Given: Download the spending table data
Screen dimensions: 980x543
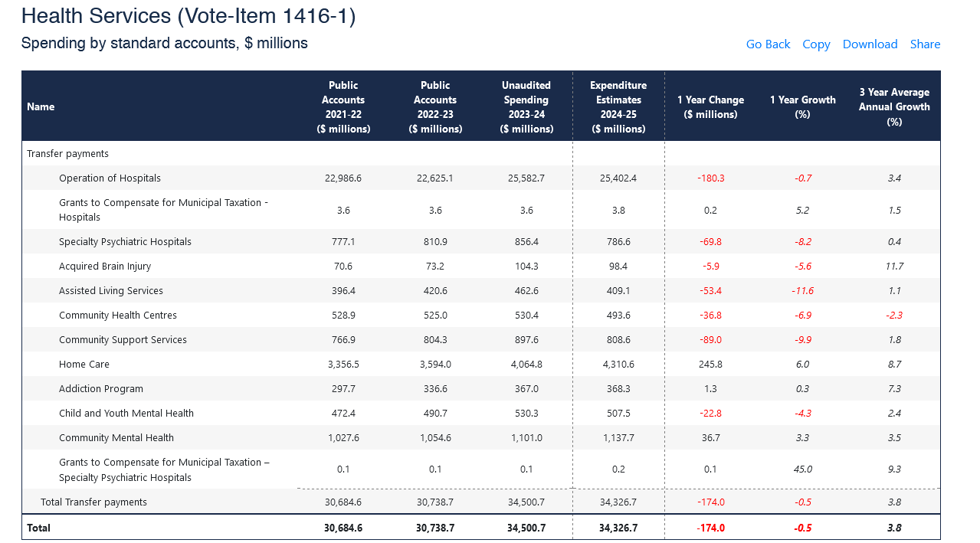Looking at the screenshot, I should click(x=870, y=44).
